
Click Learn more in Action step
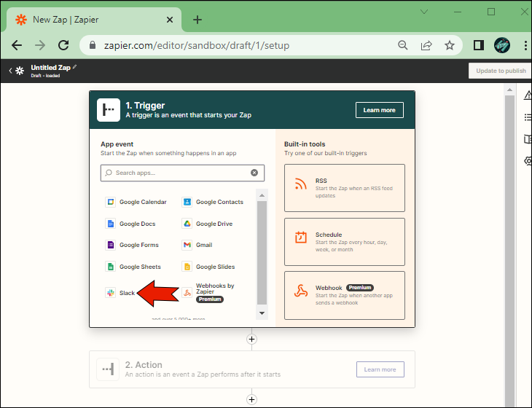[x=380, y=369]
